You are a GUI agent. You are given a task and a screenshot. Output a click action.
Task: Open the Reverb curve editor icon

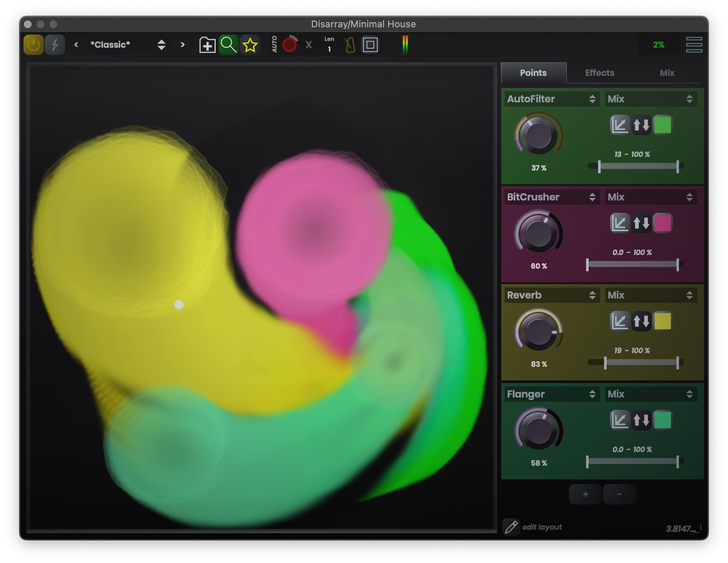(619, 322)
